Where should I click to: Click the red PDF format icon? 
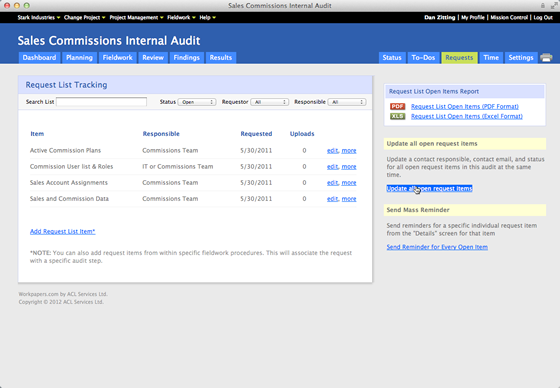398,106
